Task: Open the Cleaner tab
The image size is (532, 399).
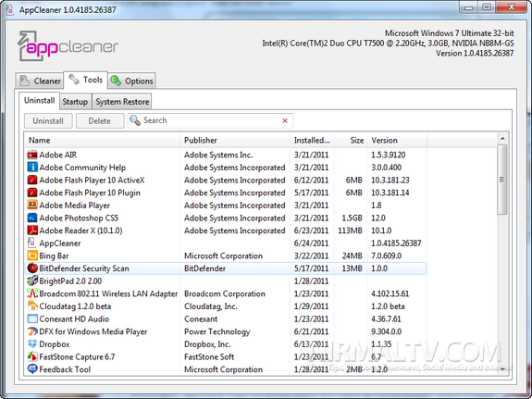Action: point(40,81)
